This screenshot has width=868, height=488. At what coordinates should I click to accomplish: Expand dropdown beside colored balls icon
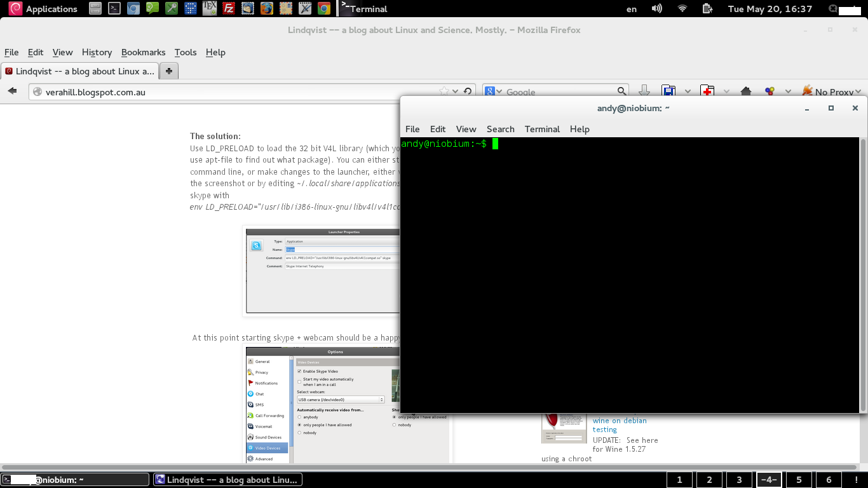(788, 92)
